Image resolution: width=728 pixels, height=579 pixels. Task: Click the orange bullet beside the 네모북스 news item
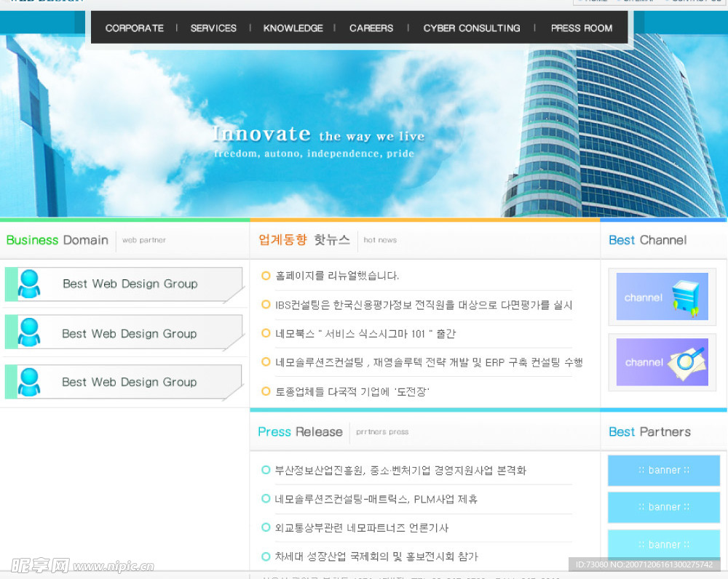(266, 333)
